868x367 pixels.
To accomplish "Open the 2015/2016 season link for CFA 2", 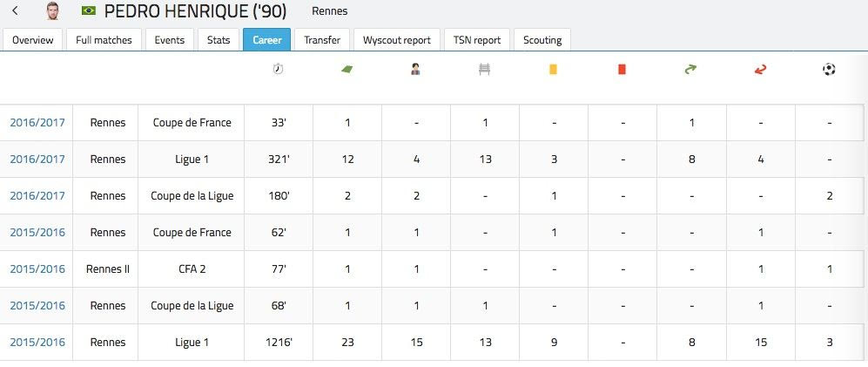I will click(x=37, y=269).
